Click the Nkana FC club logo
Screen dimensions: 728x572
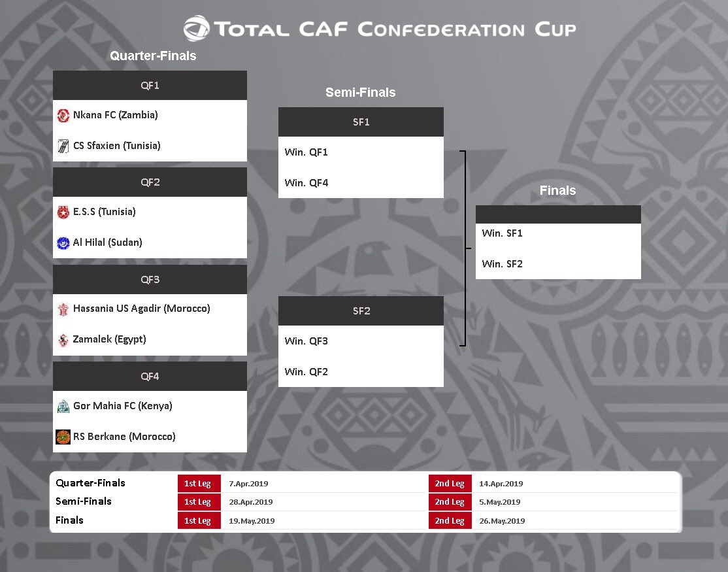click(x=63, y=115)
